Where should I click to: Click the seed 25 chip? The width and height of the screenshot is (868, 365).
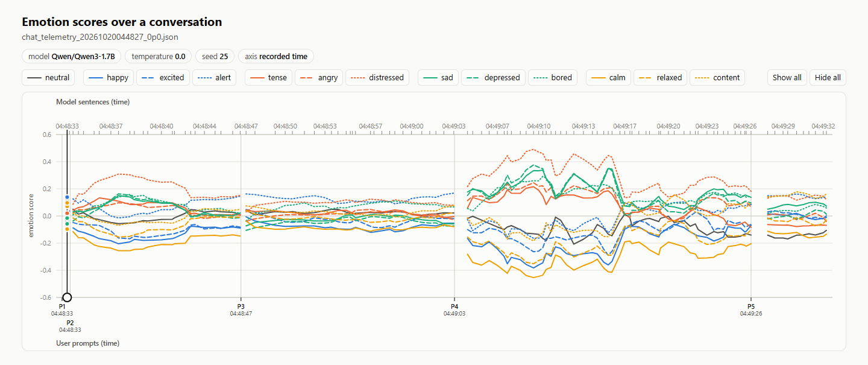point(215,56)
